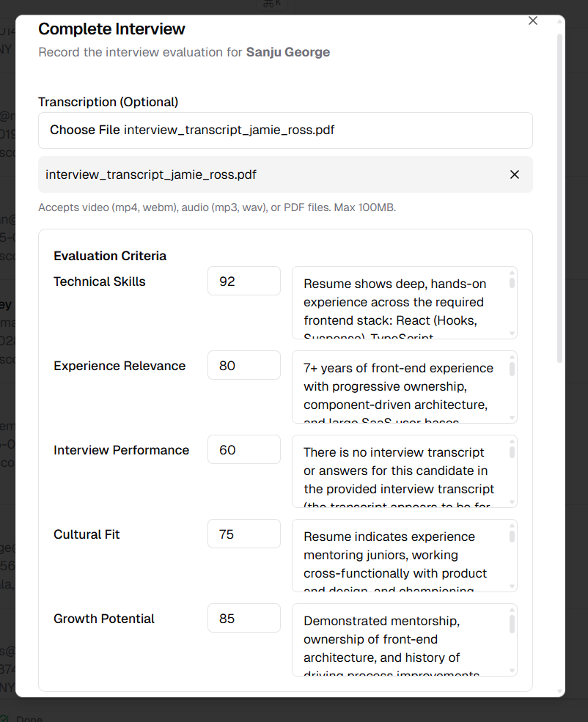The image size is (588, 722).
Task: Select the Experience Relevance score field
Action: [243, 365]
